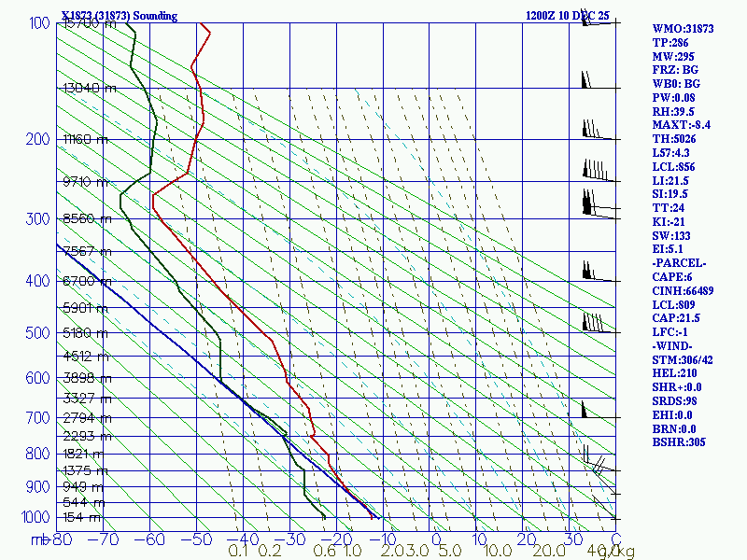Screen dimensions: 747x560
Task: Click the 'BRN:0.0' value
Action: (x=673, y=428)
